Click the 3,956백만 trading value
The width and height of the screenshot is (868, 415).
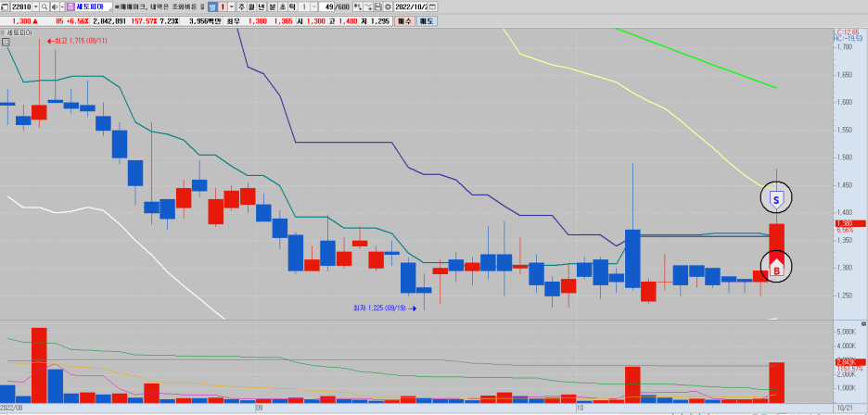click(x=204, y=21)
